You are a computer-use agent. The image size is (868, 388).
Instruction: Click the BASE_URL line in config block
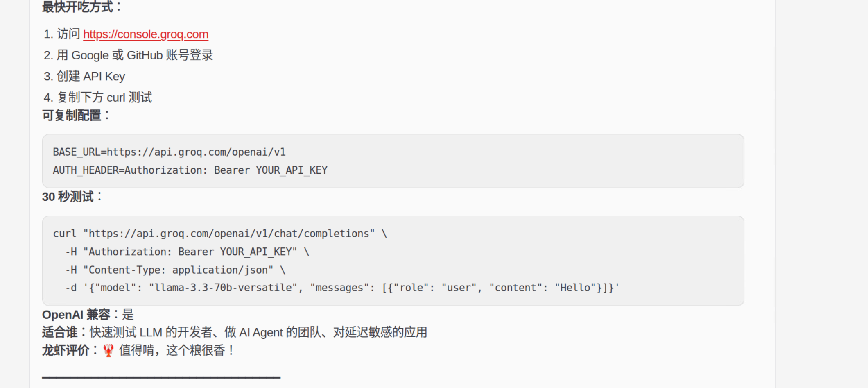(x=169, y=152)
